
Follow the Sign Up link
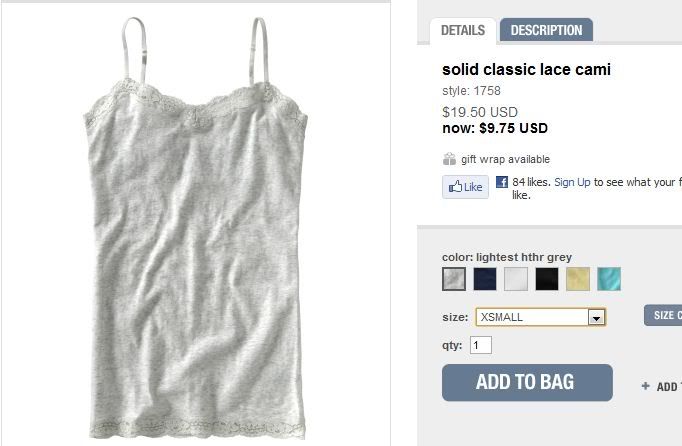tap(572, 182)
